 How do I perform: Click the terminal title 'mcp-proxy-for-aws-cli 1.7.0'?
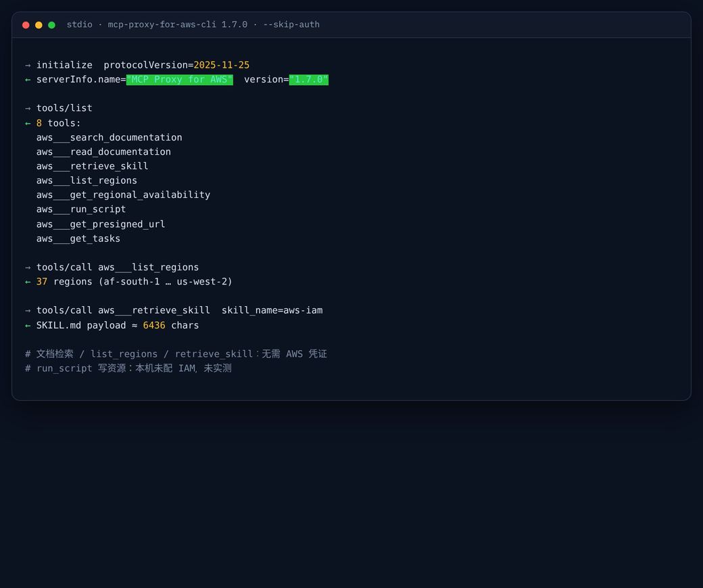pyautogui.click(x=178, y=24)
